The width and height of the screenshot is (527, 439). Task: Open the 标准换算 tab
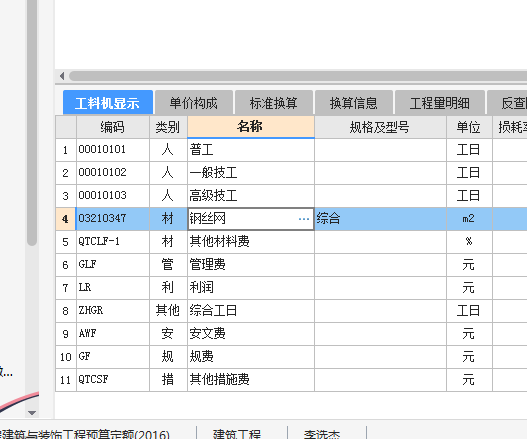coord(274,103)
